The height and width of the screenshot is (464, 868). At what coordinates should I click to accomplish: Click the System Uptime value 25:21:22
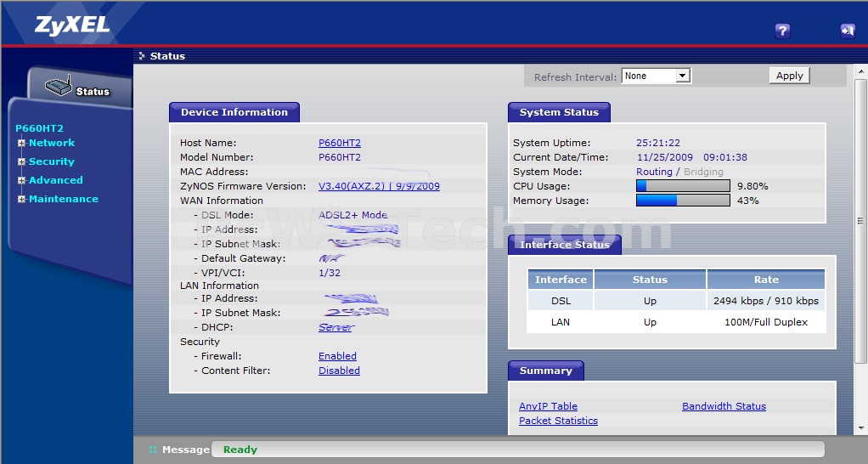pyautogui.click(x=658, y=143)
